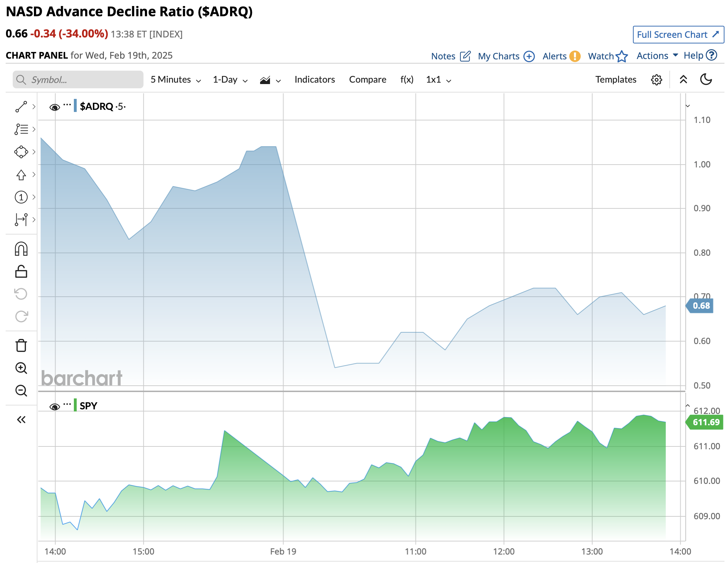Screen dimensions: 728x563
Task: Select the measure range tool icon
Action: [x=21, y=219]
